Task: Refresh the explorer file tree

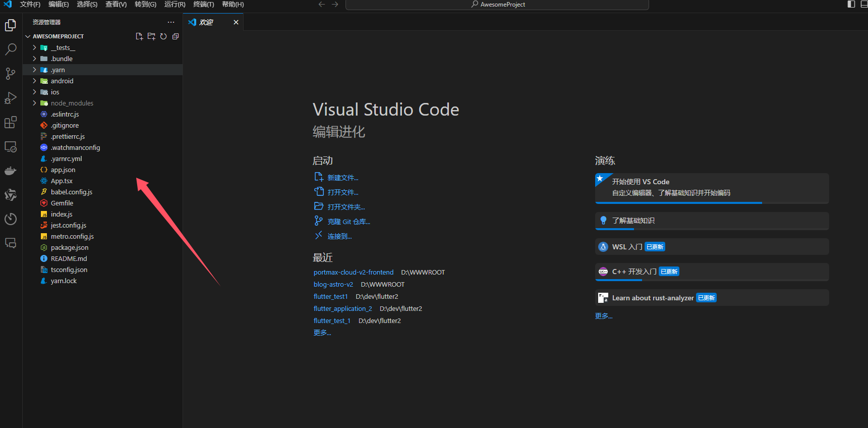Action: [163, 36]
